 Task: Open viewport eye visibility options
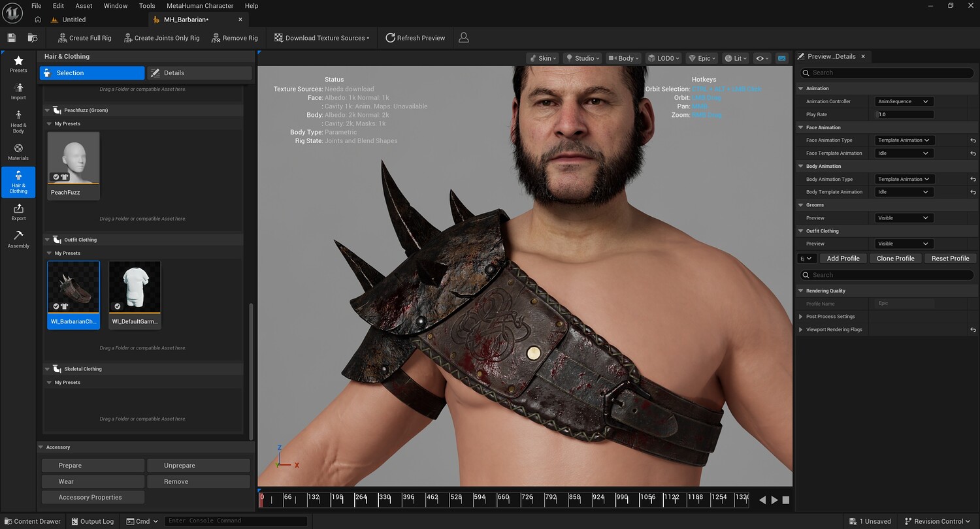pos(762,58)
